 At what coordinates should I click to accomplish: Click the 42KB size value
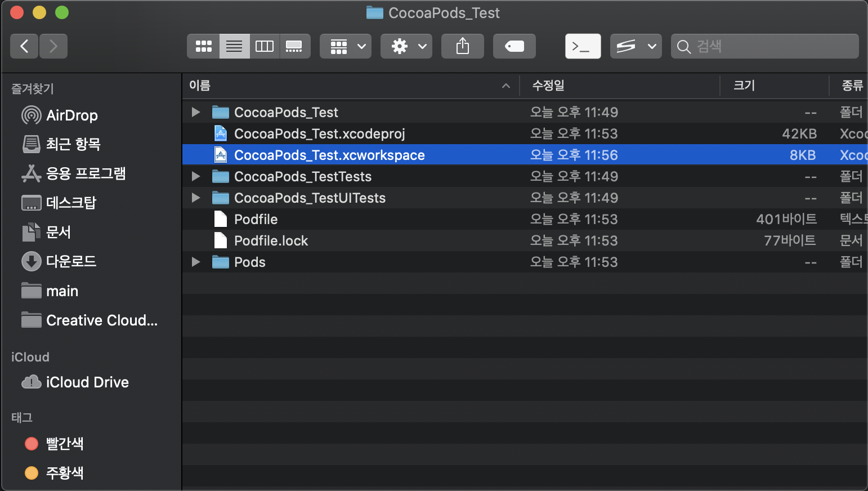click(x=799, y=133)
